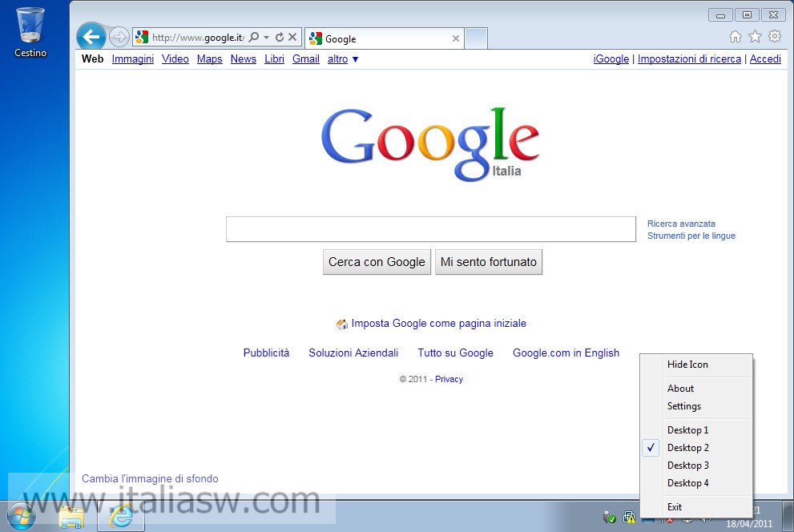The height and width of the screenshot is (532, 794).
Task: Open the Home page icon
Action: tap(736, 36)
